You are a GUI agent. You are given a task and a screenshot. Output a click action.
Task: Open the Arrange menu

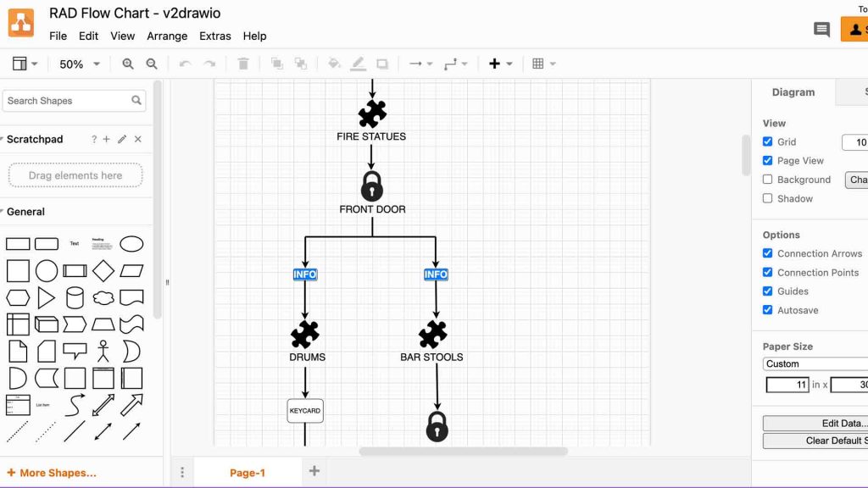(167, 36)
